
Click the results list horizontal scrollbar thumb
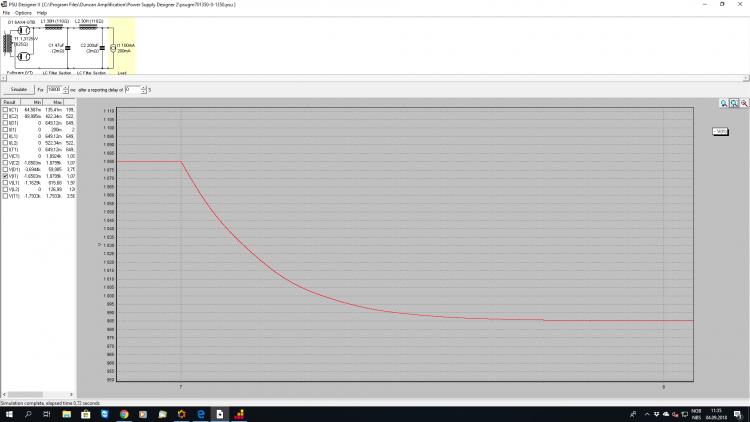25,394
